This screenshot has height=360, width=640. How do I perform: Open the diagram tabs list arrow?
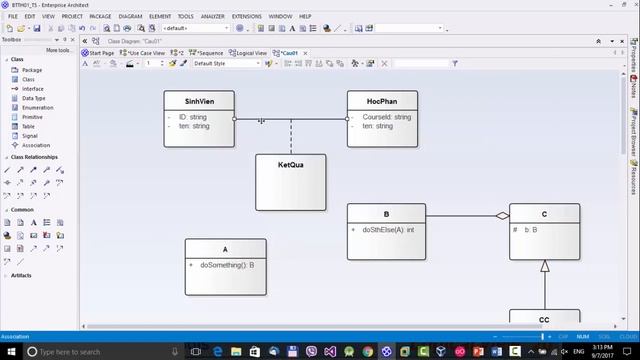pyautogui.click(x=612, y=41)
